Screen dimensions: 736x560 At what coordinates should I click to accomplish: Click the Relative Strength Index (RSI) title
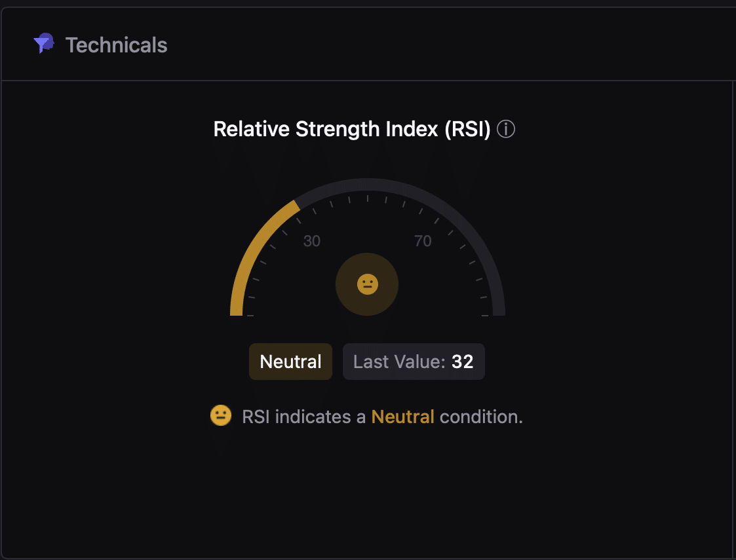click(x=352, y=129)
